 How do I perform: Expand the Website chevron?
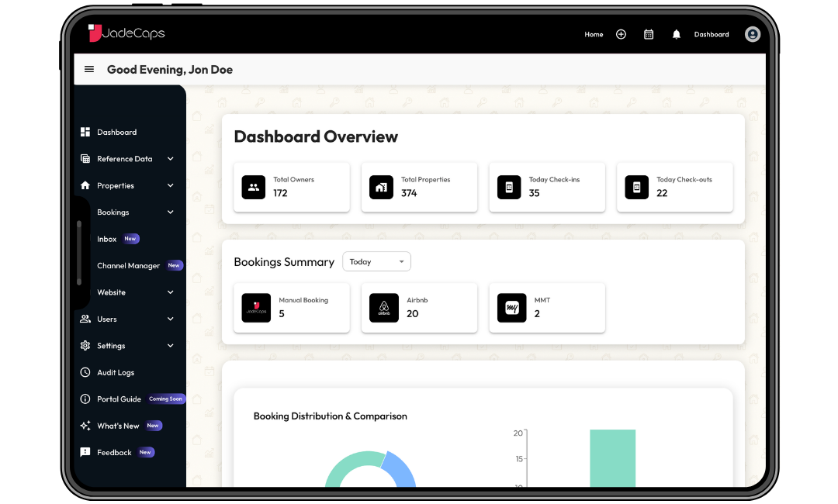tap(171, 292)
